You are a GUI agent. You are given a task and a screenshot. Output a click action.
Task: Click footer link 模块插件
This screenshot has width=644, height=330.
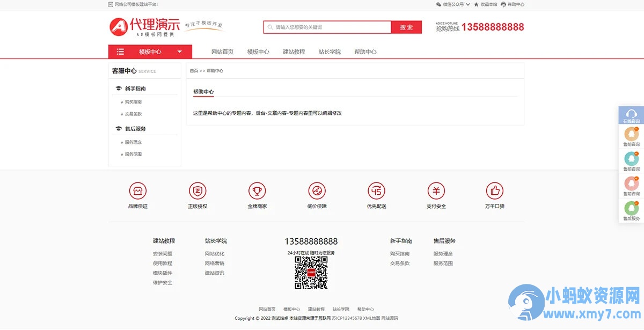163,273
